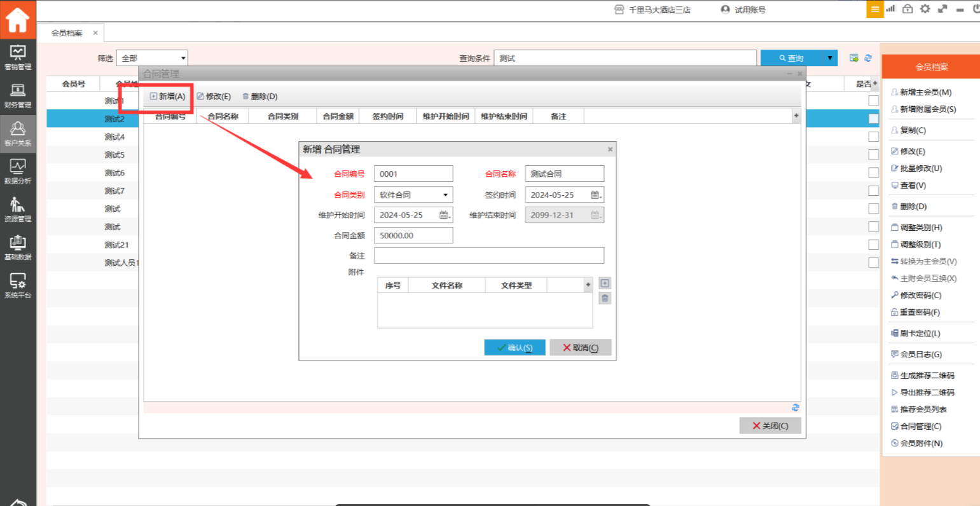Click the 备注 input field
980x506 pixels.
pyautogui.click(x=488, y=256)
